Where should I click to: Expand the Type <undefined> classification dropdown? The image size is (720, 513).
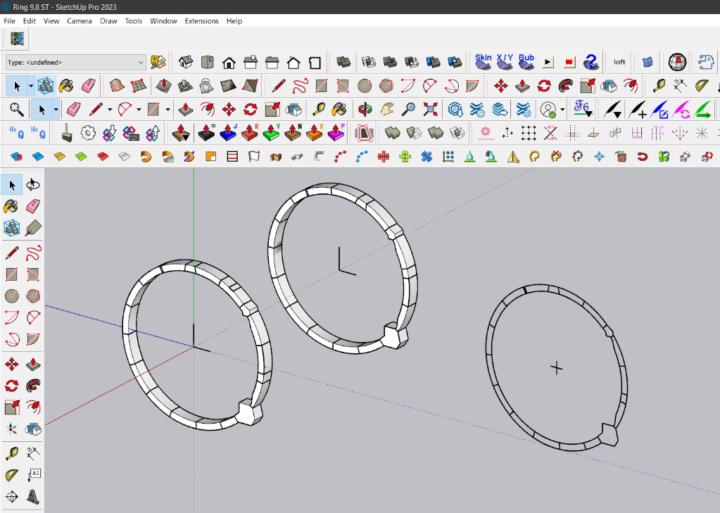(x=76, y=62)
